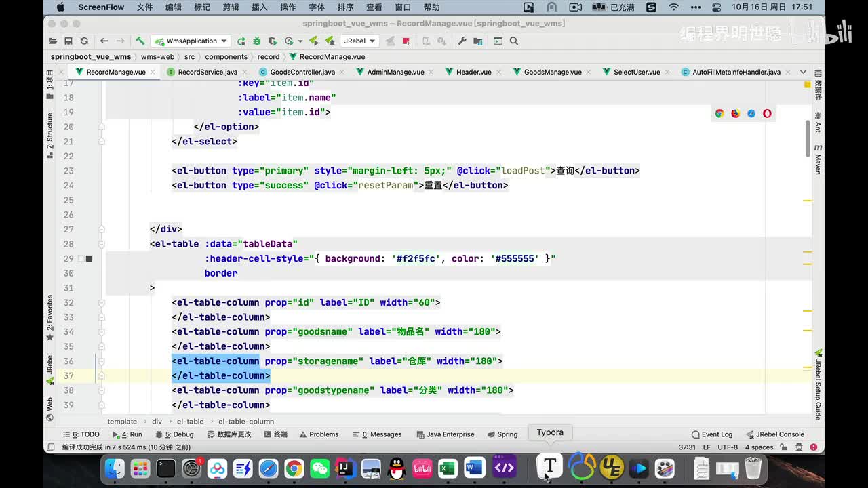
Task: Show hidden editor tabs dropdown arrow
Action: click(803, 72)
